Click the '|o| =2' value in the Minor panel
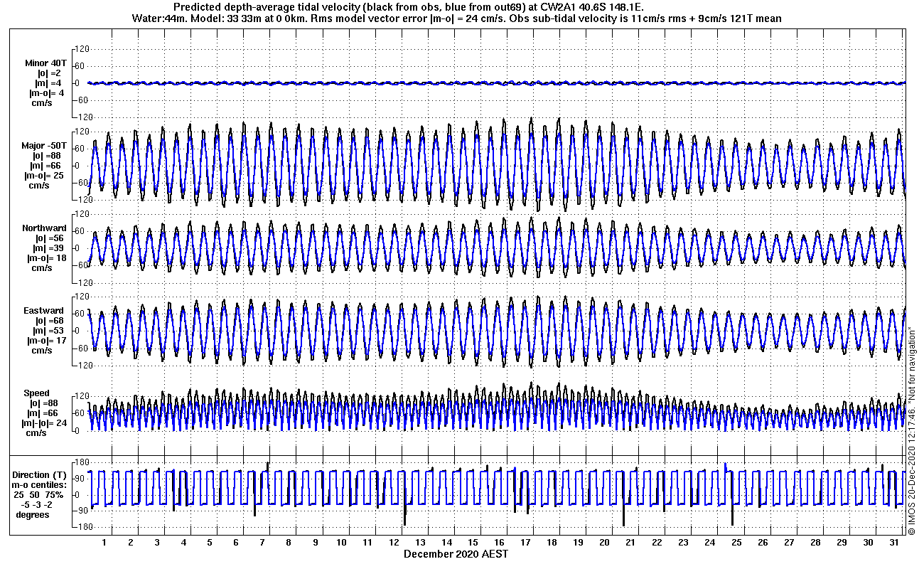924x569 pixels. (50, 73)
